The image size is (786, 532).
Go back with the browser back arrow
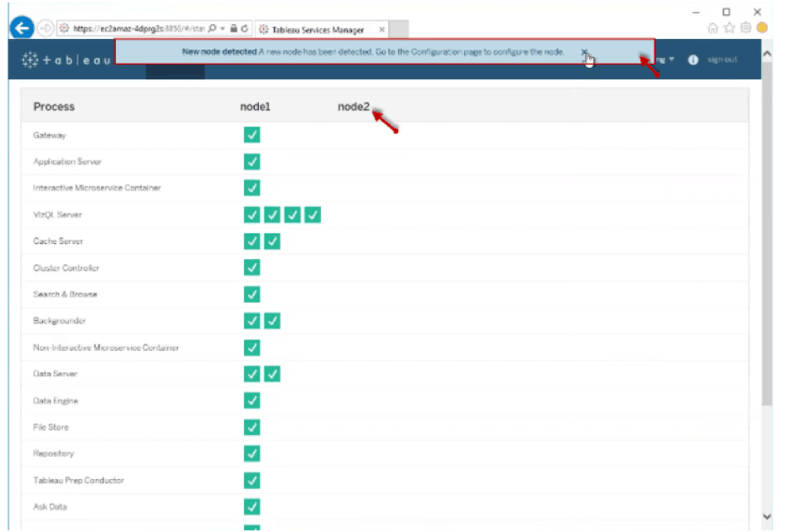point(22,28)
